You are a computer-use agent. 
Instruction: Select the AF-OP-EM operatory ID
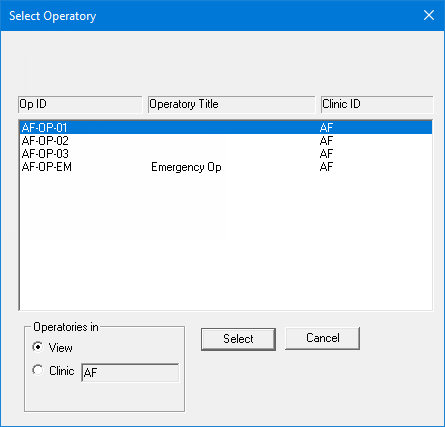point(47,167)
